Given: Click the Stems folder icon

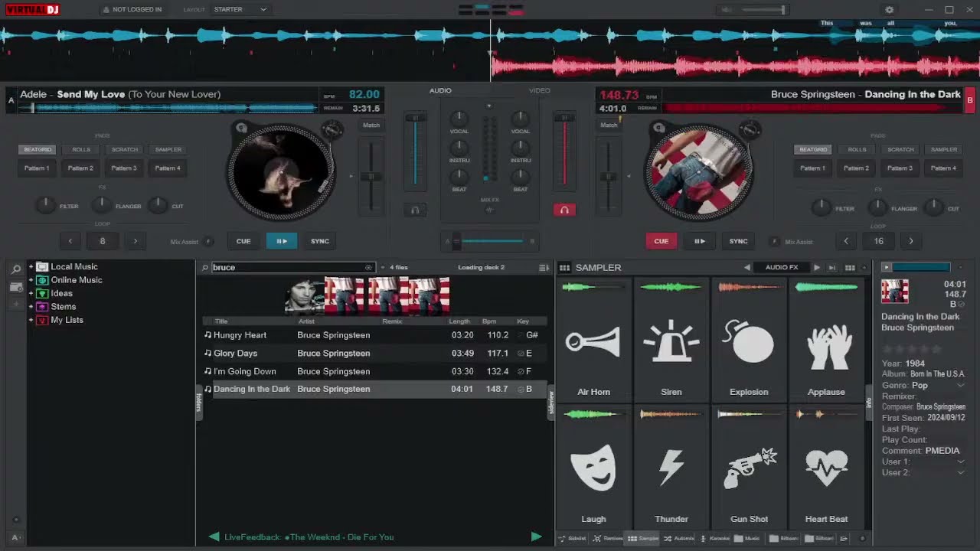Looking at the screenshot, I should coord(43,307).
